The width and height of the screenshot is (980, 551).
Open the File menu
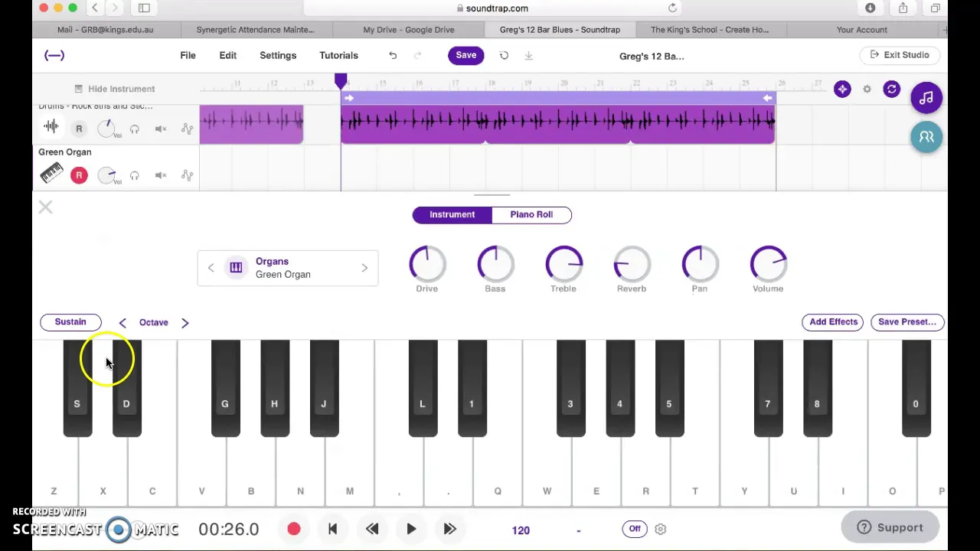pos(188,55)
